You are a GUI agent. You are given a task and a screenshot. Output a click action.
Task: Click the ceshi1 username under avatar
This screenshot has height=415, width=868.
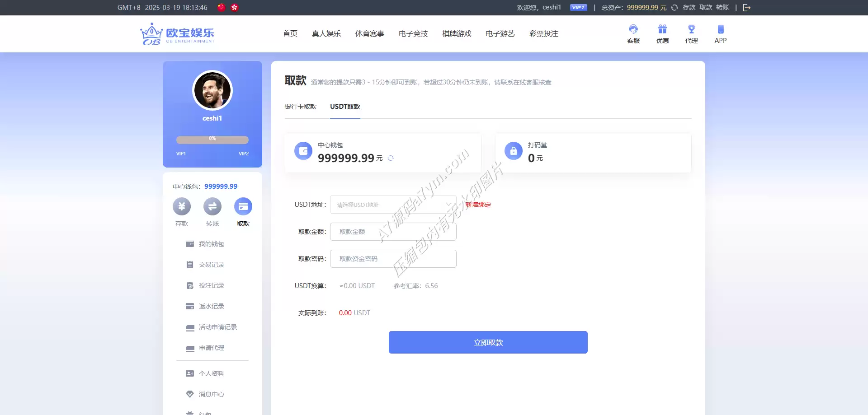click(x=212, y=118)
